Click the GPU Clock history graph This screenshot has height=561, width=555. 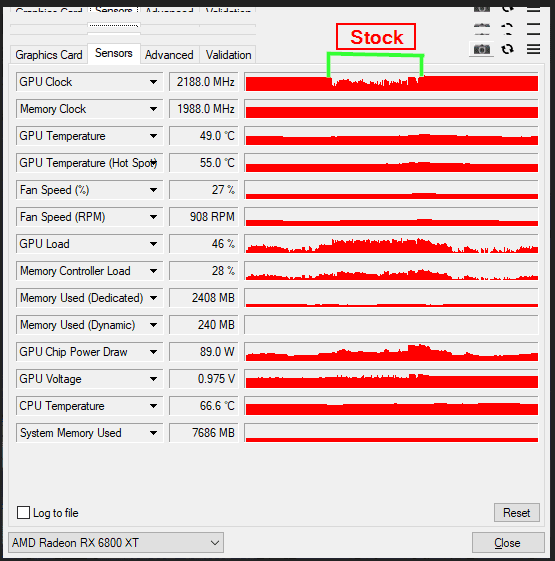pos(391,82)
